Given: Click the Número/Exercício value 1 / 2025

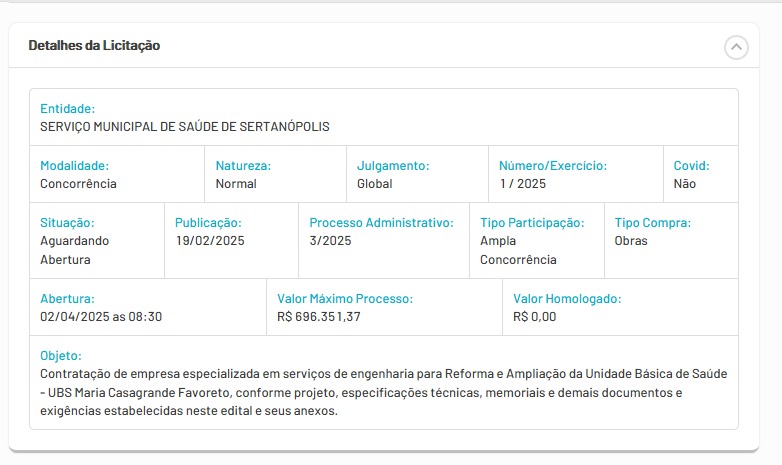Looking at the screenshot, I should point(523,184).
